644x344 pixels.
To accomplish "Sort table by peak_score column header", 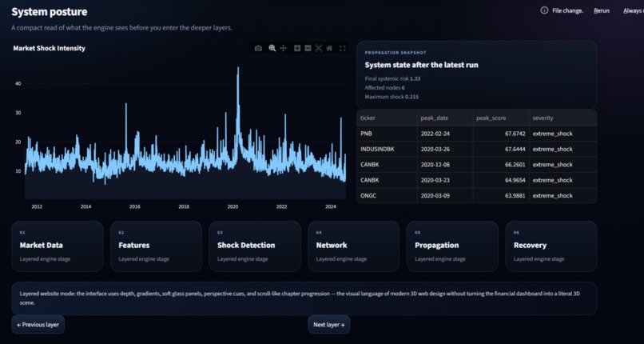I will (501, 118).
